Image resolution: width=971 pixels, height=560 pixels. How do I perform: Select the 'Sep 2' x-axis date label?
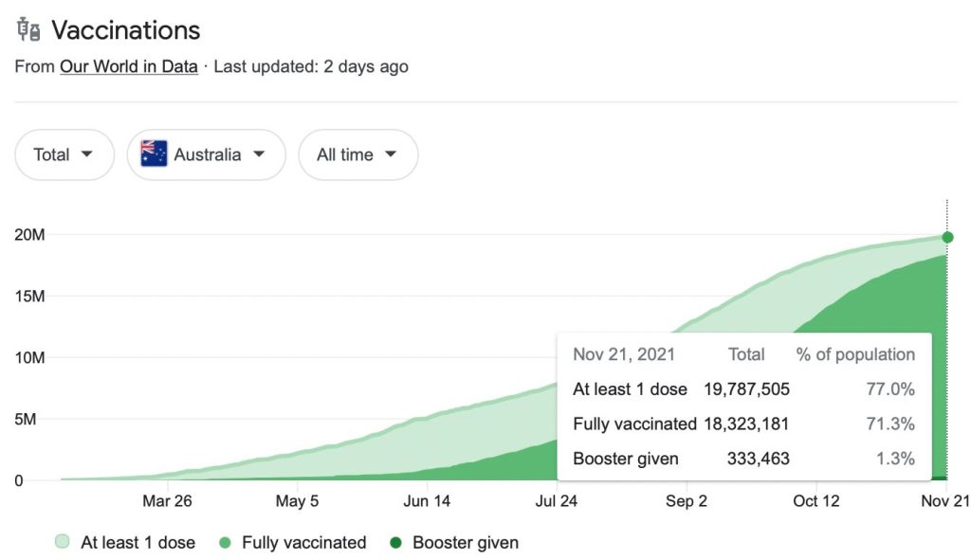686,501
